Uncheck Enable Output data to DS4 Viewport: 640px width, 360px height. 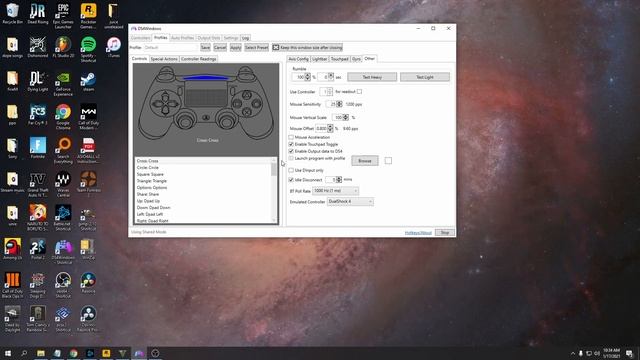coord(291,151)
